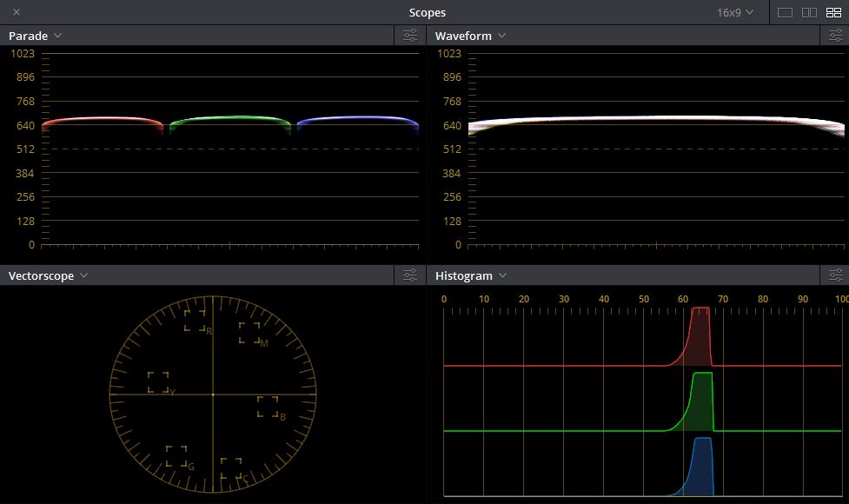Click the R target box in Vectorscope
Viewport: 849px width, 504px height.
[195, 320]
